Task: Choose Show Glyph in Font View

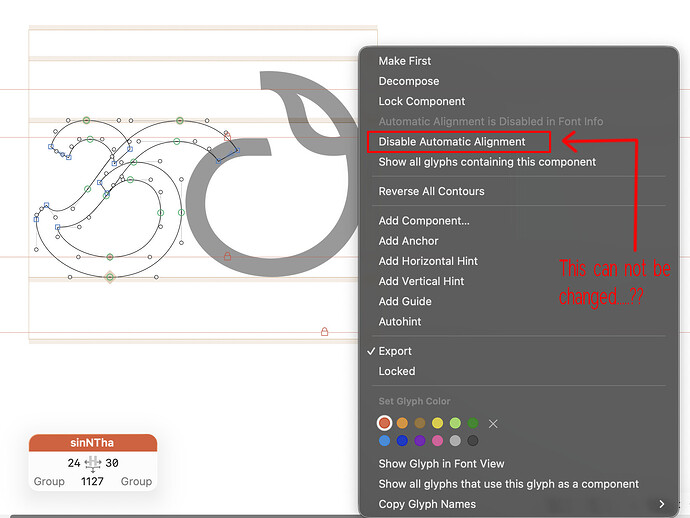Action: (441, 464)
